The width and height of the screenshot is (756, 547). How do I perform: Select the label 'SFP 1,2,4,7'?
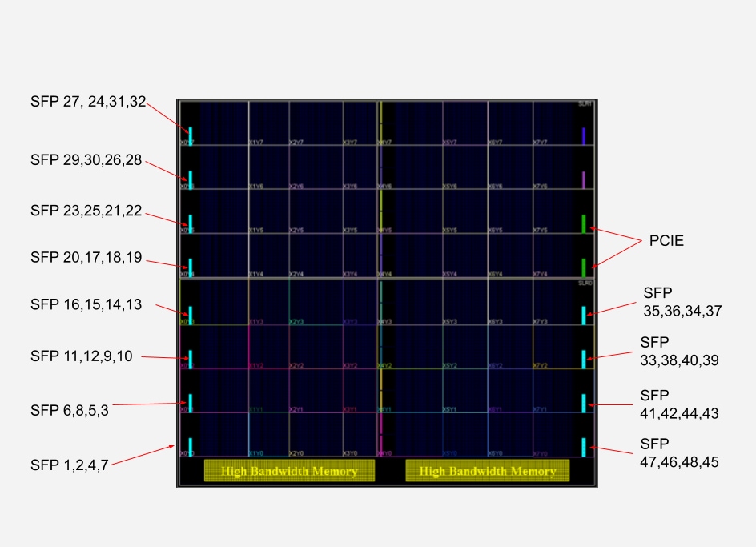point(70,465)
